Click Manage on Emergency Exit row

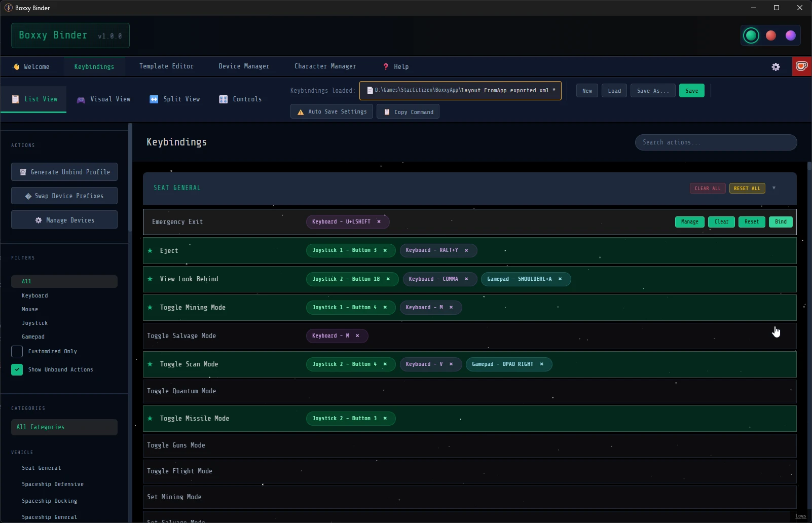[x=690, y=222]
